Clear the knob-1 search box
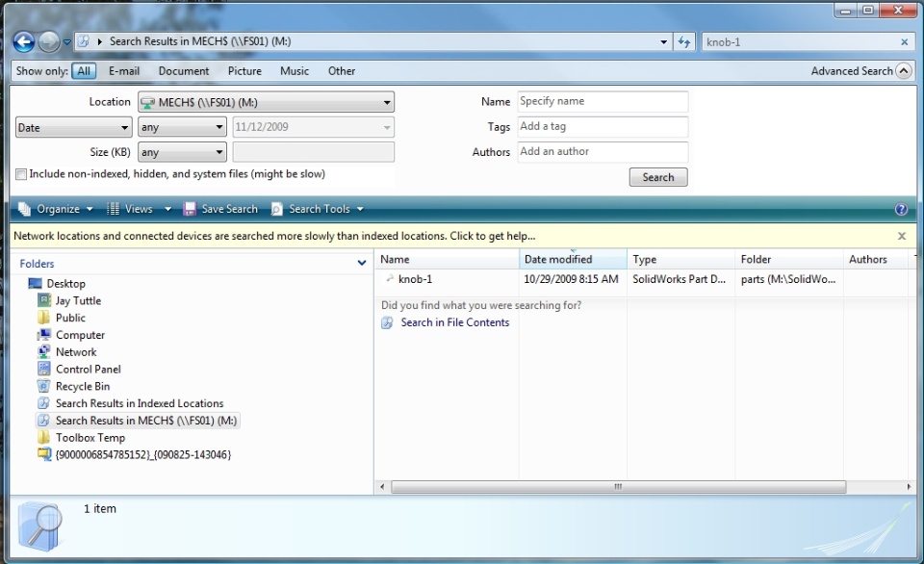924x564 pixels. pos(904,41)
